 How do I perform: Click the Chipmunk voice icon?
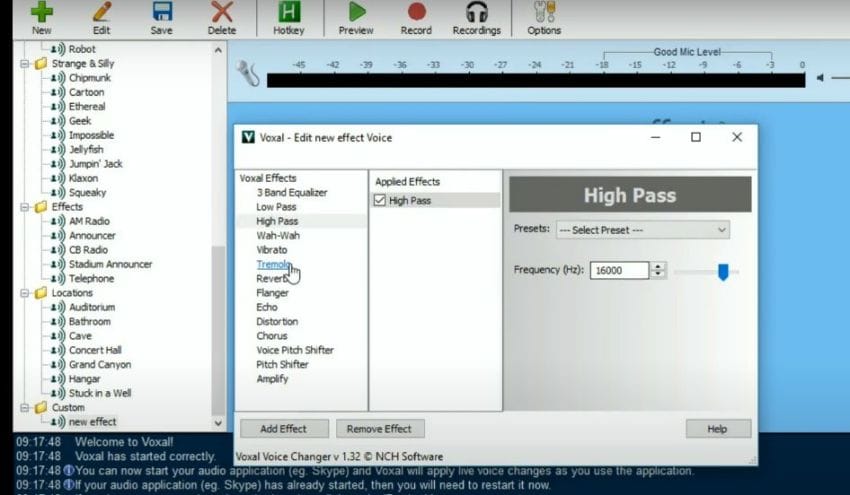point(57,78)
